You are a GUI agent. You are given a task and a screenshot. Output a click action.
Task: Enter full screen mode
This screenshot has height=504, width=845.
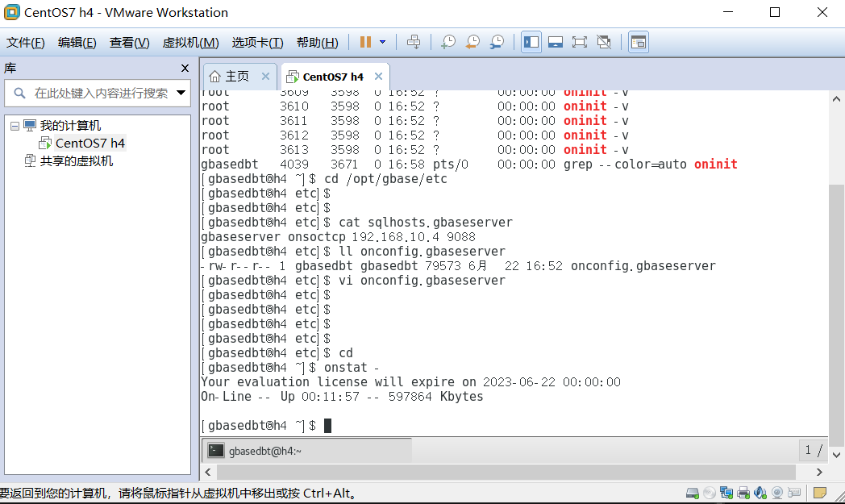tap(580, 42)
